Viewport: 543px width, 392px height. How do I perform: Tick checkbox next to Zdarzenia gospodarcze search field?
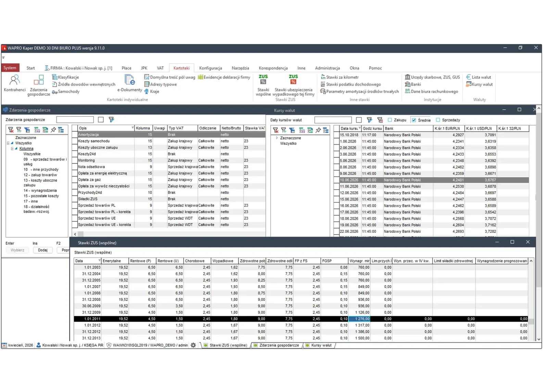[x=101, y=120]
